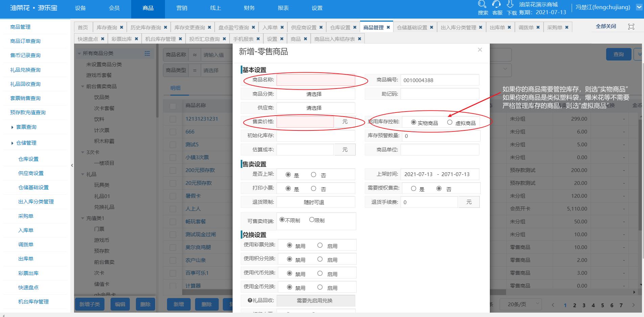The width and height of the screenshot is (644, 317).
Task: Open product link 奥尔良鸡腿
Action: click(x=198, y=247)
